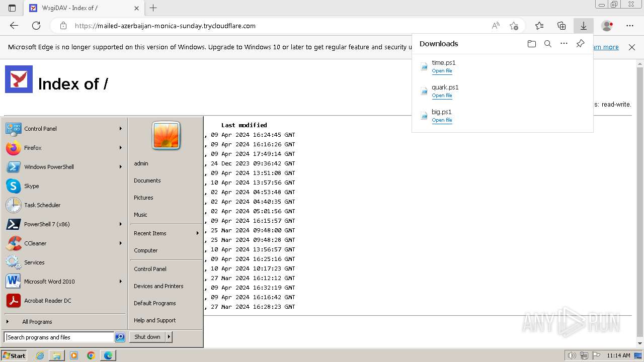Image resolution: width=644 pixels, height=362 pixels.
Task: Open More options in Downloads panel
Action: (x=564, y=44)
